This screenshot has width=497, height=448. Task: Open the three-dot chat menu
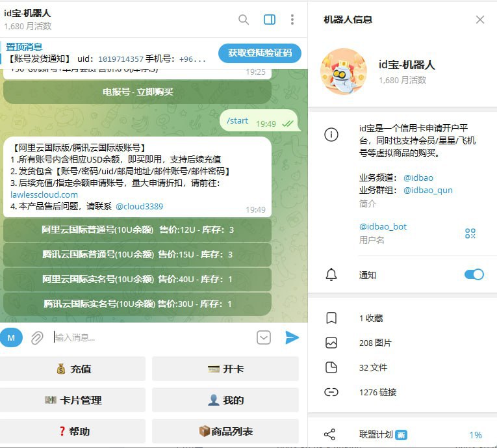click(292, 20)
